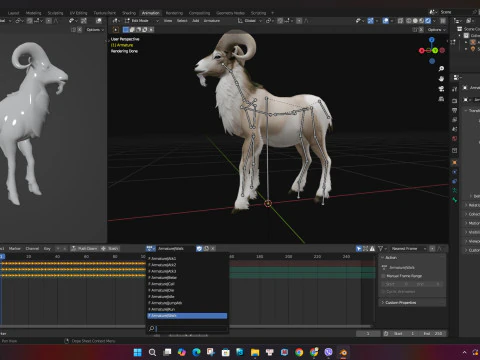Click the Start frame field in the timeline footer

tap(404, 333)
